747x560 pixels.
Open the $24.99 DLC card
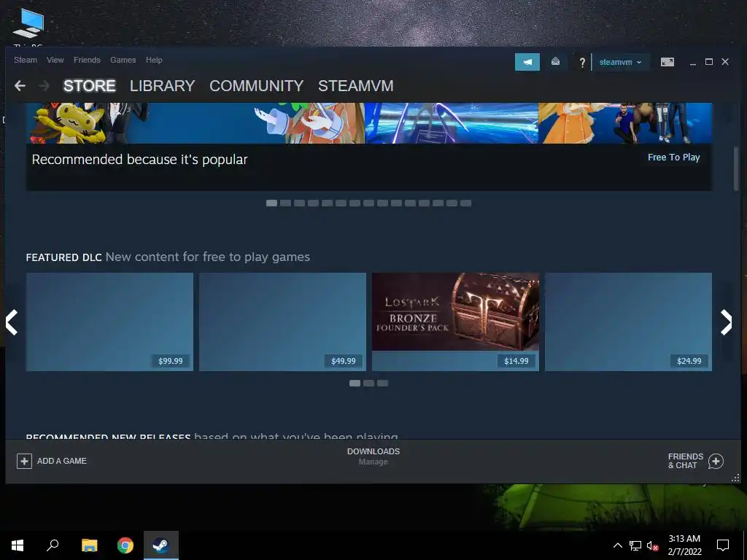pos(628,322)
